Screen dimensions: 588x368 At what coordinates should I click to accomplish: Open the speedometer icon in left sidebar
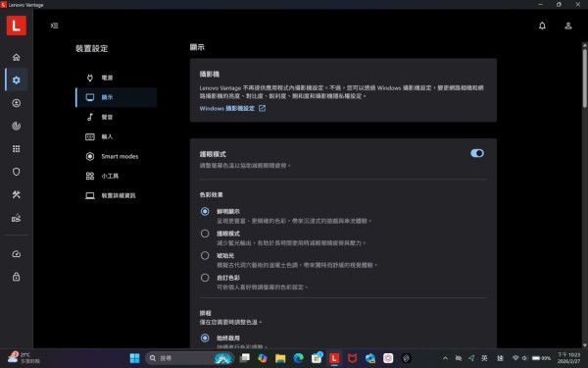point(16,254)
